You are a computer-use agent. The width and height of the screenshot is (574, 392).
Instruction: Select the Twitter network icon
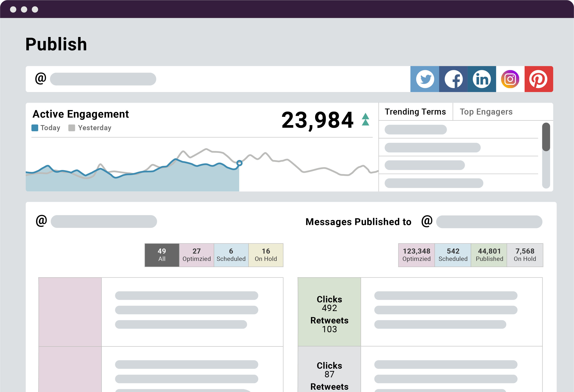(425, 79)
